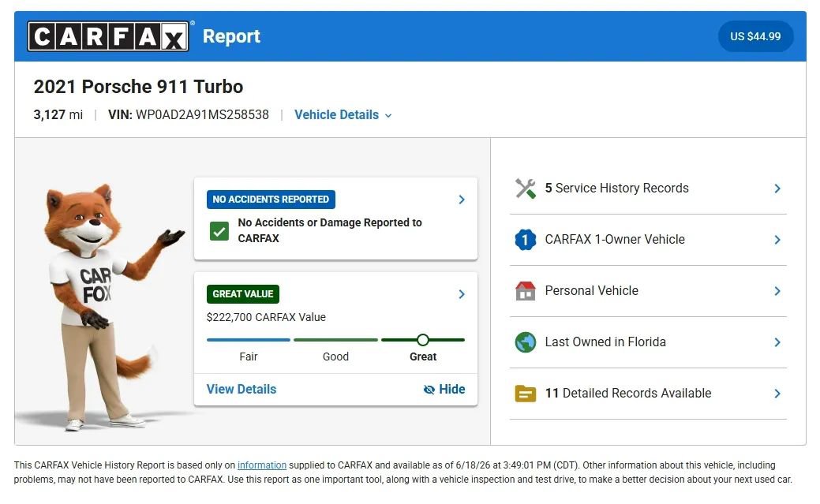This screenshot has width=820, height=504.
Task: Expand the No Accidents Reported card chevron
Action: pos(461,200)
